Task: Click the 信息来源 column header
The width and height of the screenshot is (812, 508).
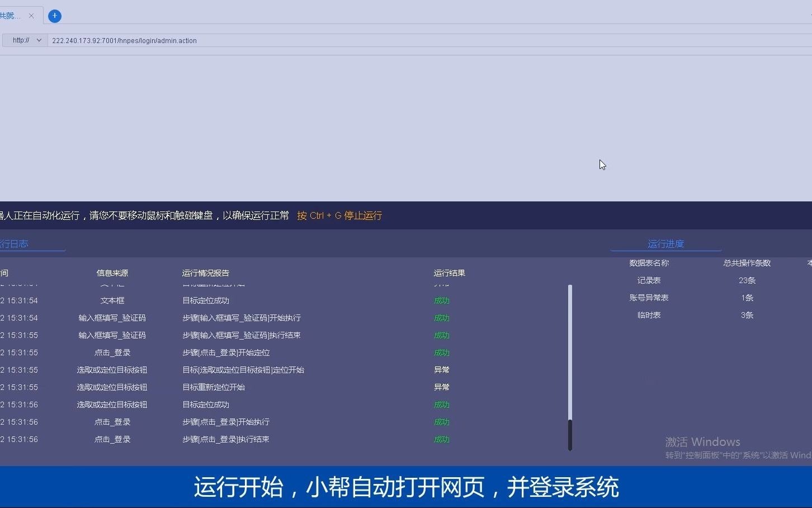Action: pos(112,273)
